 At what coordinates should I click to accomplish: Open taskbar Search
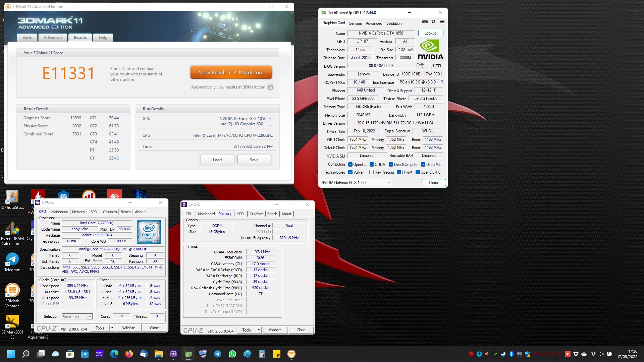click(x=26, y=354)
